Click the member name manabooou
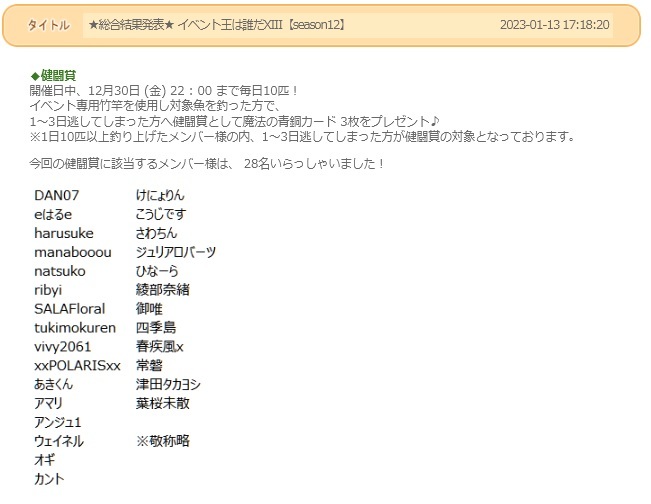 click(x=73, y=252)
